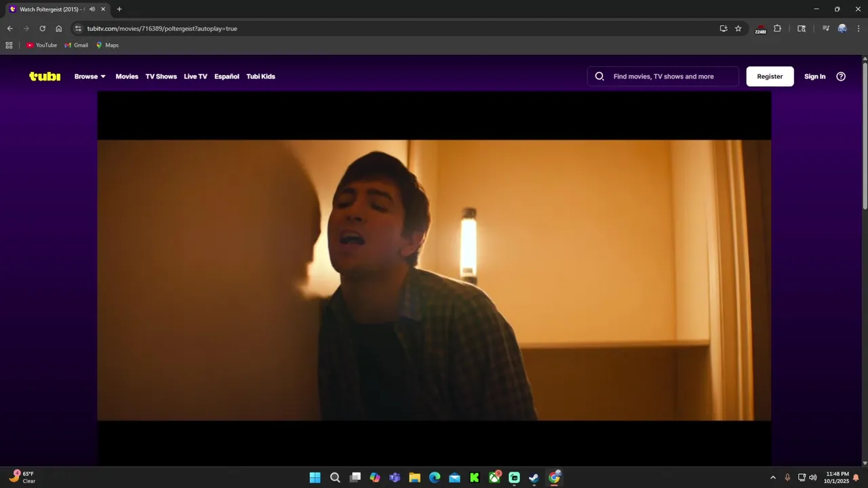The height and width of the screenshot is (488, 868).
Task: Open a new tab with the plus button
Action: pyautogui.click(x=119, y=9)
